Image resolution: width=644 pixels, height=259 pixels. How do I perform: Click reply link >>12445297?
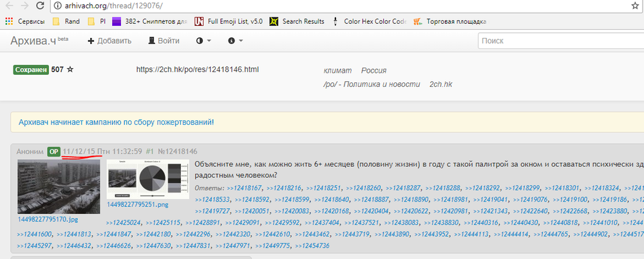(34, 246)
